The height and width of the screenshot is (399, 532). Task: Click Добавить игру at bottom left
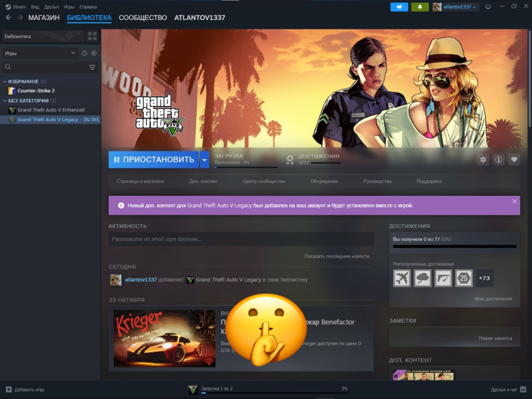coord(30,389)
